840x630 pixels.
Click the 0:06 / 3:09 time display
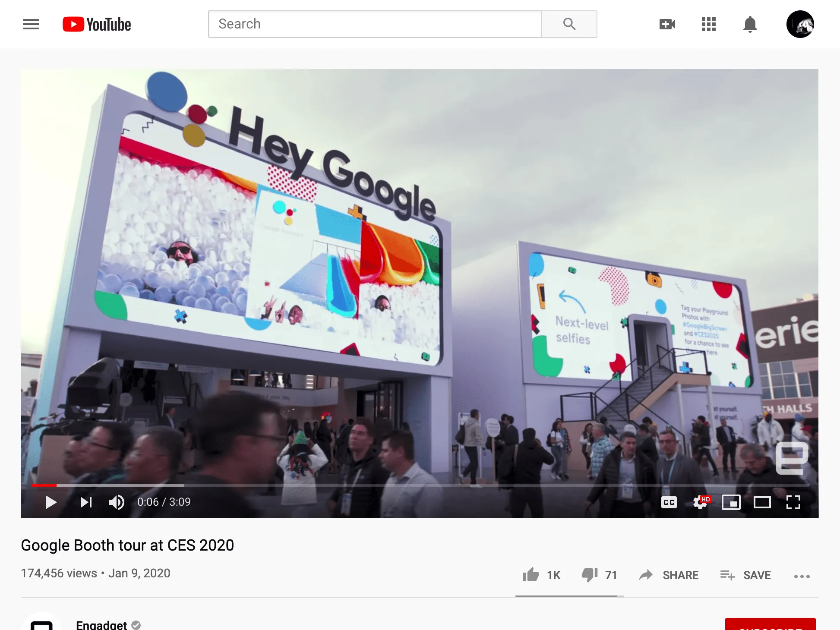click(164, 502)
